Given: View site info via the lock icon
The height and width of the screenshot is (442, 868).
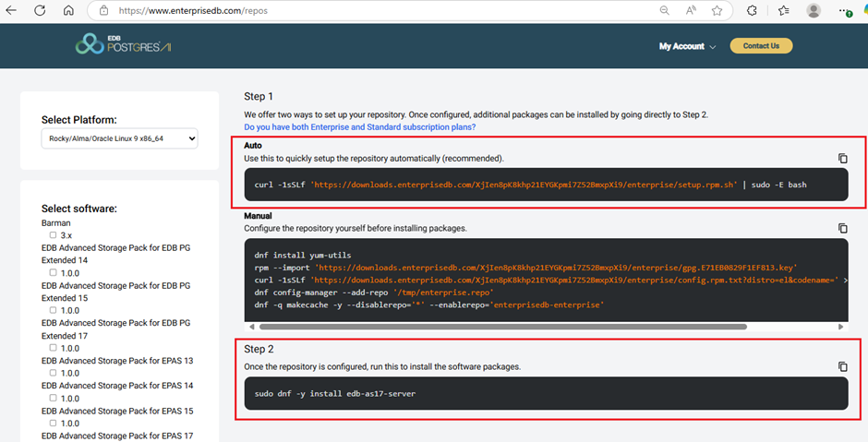Looking at the screenshot, I should coord(103,10).
